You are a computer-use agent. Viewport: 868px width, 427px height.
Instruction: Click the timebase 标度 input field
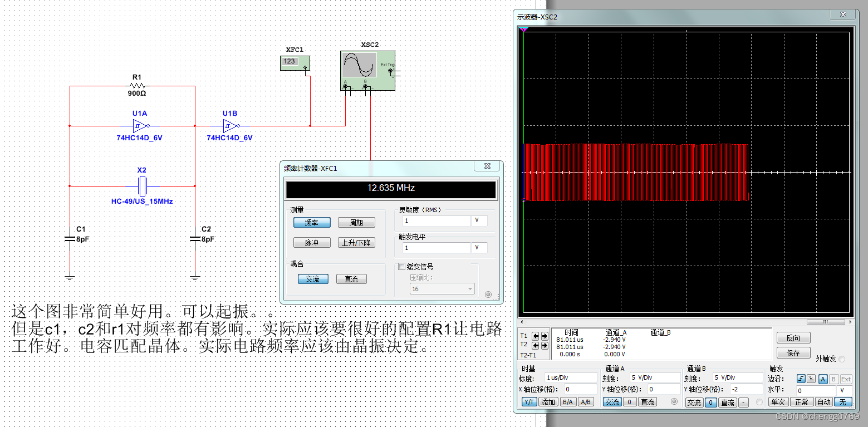click(570, 377)
